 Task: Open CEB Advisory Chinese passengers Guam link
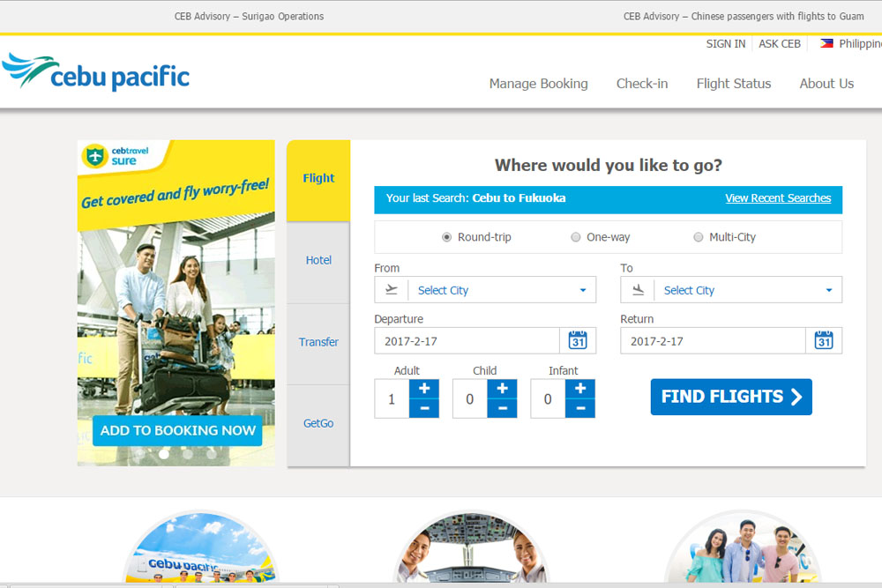click(x=744, y=16)
